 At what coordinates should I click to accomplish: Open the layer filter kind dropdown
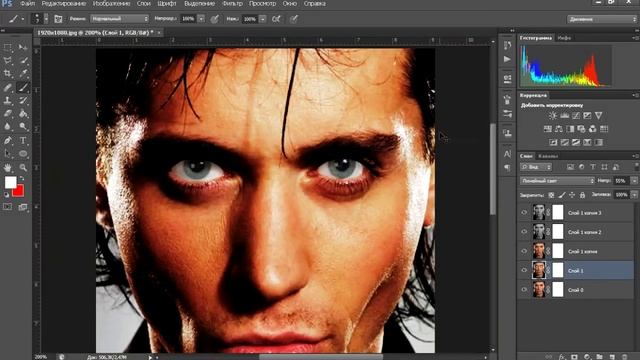click(536, 167)
